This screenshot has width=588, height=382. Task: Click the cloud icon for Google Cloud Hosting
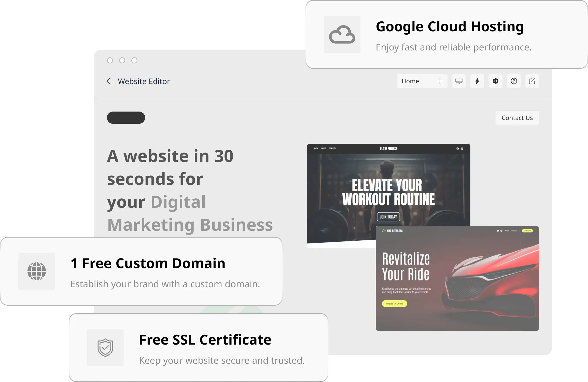pos(342,35)
